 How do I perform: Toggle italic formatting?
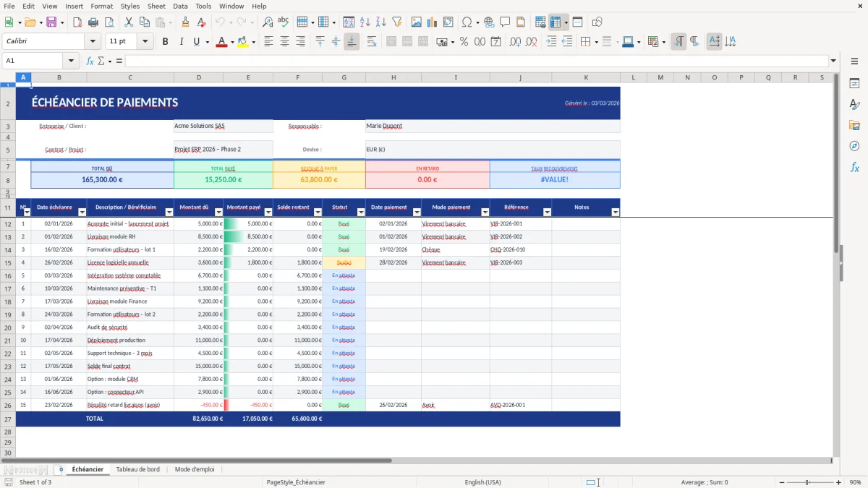(182, 41)
